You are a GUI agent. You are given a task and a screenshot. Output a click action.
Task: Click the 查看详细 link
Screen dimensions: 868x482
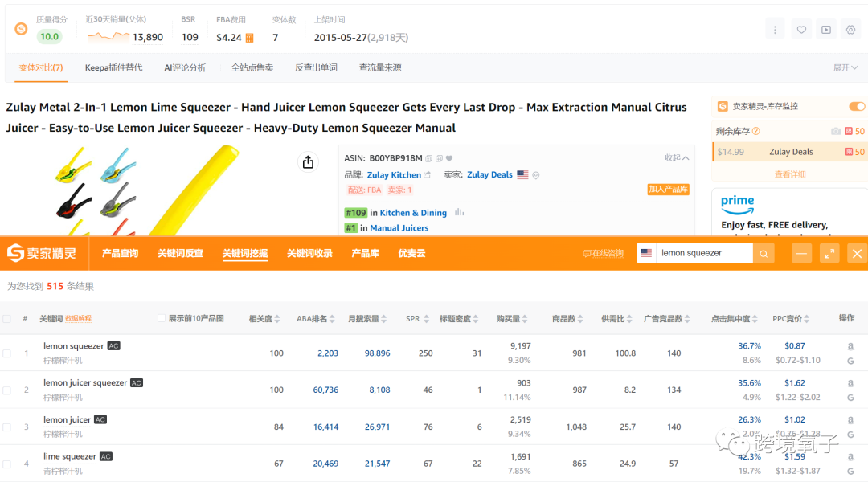tap(790, 174)
